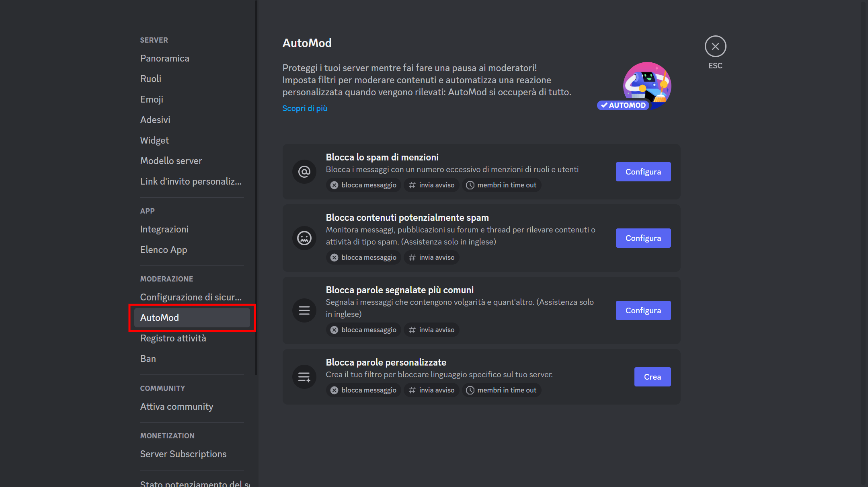Click Configura on Blocca lo spam di menzioni
Image resolution: width=868 pixels, height=487 pixels.
(x=643, y=172)
